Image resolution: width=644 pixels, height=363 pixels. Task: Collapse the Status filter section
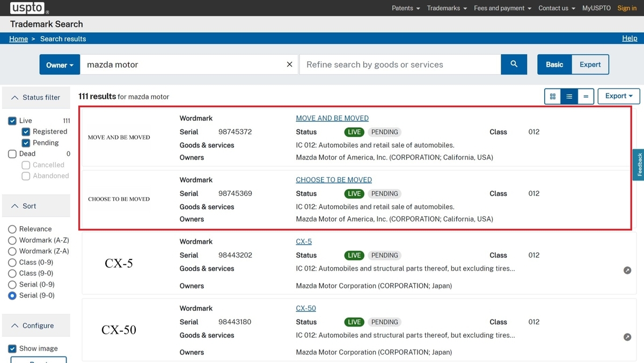pos(36,98)
